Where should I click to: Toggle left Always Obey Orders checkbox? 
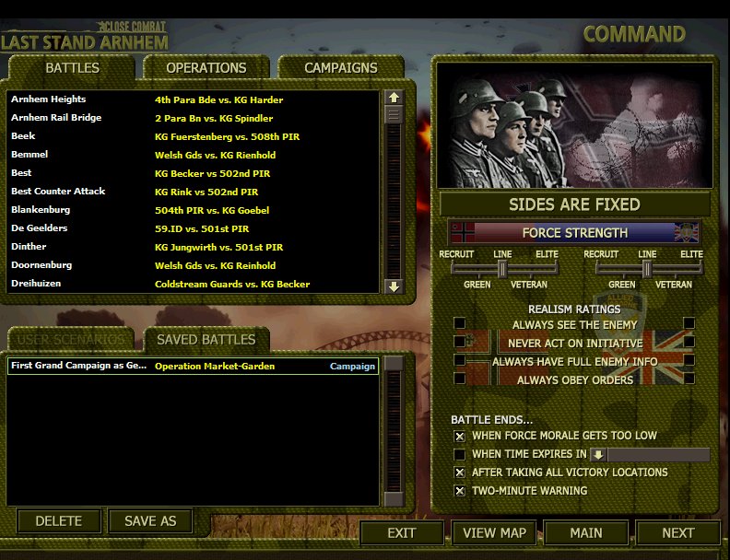coord(460,379)
